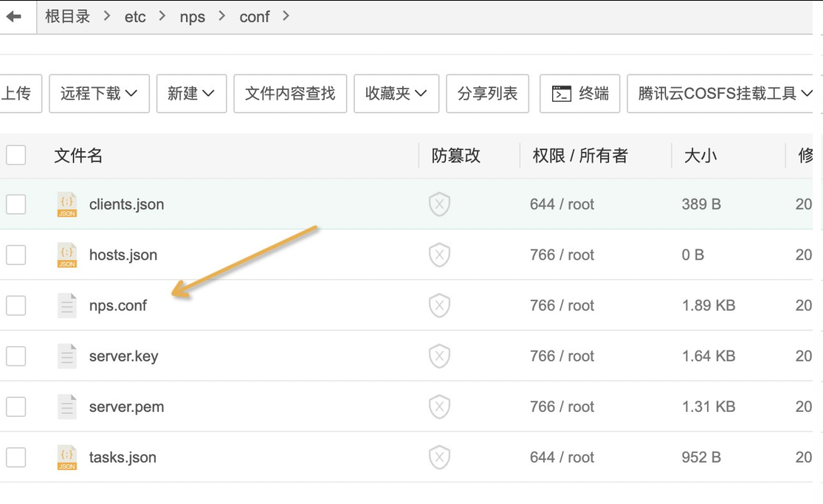Open the 终端 terminal button
This screenshot has width=823, height=504.
point(580,94)
